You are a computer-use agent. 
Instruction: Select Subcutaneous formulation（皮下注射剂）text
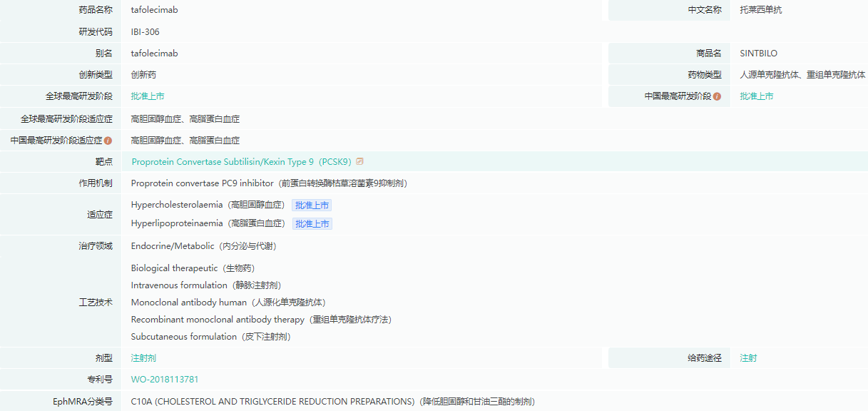pyautogui.click(x=211, y=337)
